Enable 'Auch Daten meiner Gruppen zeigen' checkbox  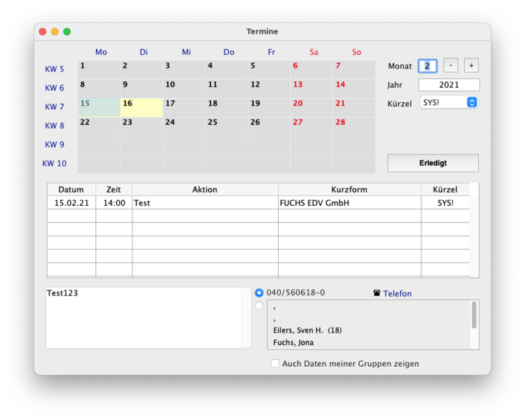pyautogui.click(x=275, y=363)
